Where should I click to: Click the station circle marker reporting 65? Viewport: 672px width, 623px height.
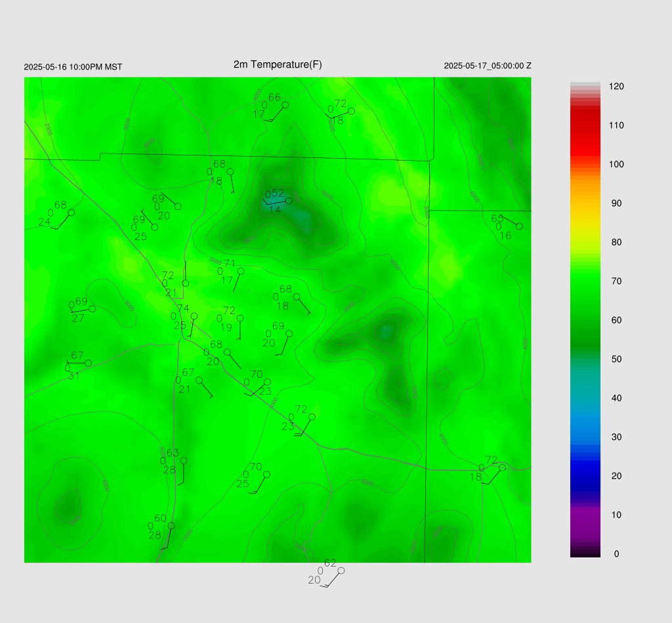[x=520, y=226]
